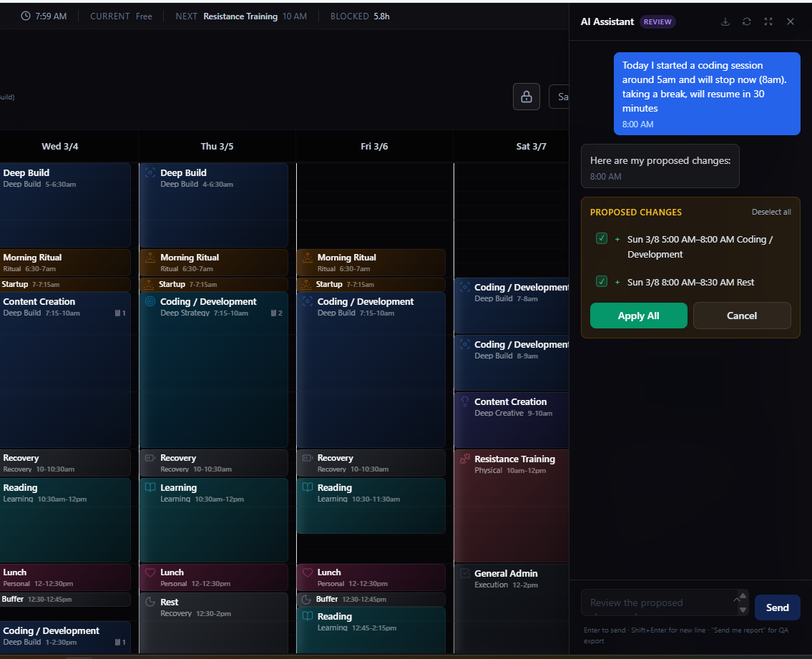Screen dimensions: 812x659
Task: Download the AI Assistant conversation
Action: 725,21
